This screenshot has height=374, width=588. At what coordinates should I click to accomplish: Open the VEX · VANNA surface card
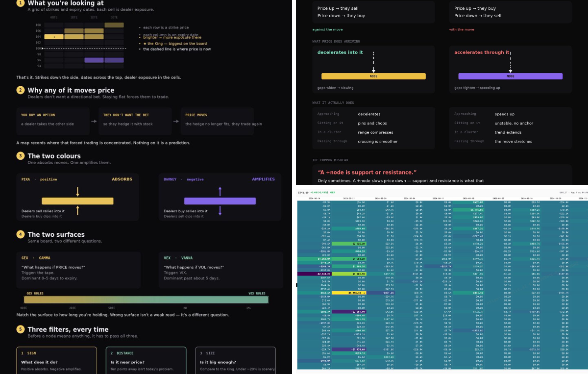[x=220, y=270]
